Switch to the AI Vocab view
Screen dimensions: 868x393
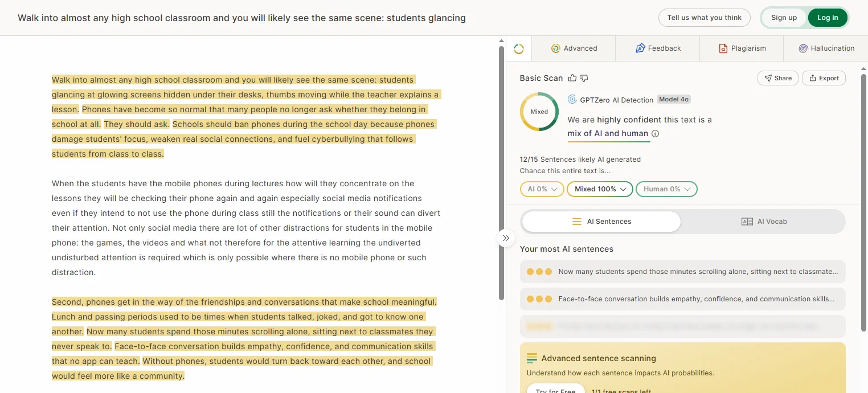764,222
